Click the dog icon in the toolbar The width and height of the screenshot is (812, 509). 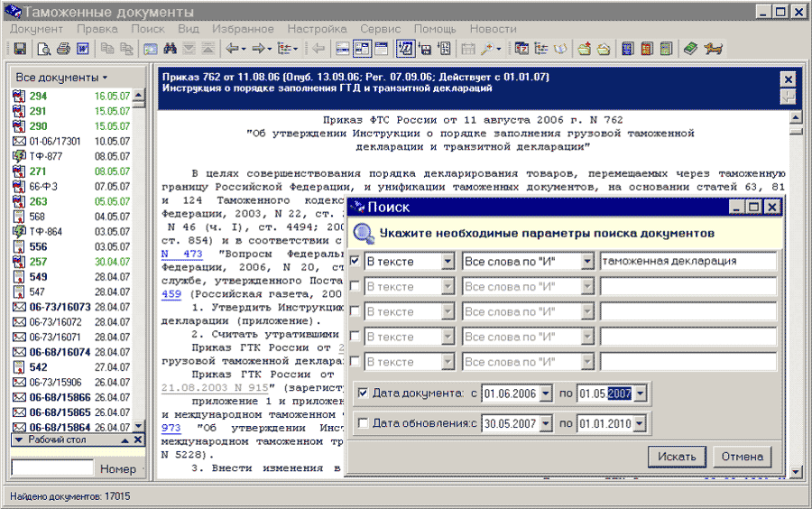(714, 49)
